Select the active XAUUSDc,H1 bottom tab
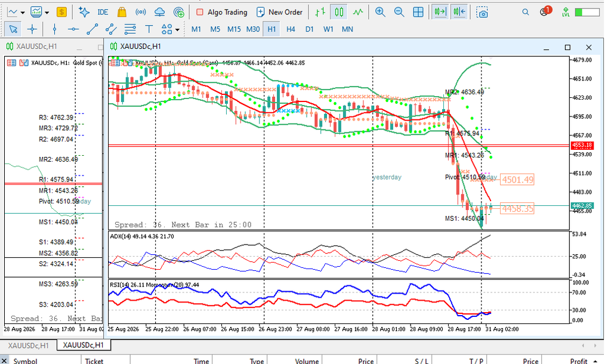Image resolution: width=611 pixels, height=364 pixels. click(x=84, y=345)
